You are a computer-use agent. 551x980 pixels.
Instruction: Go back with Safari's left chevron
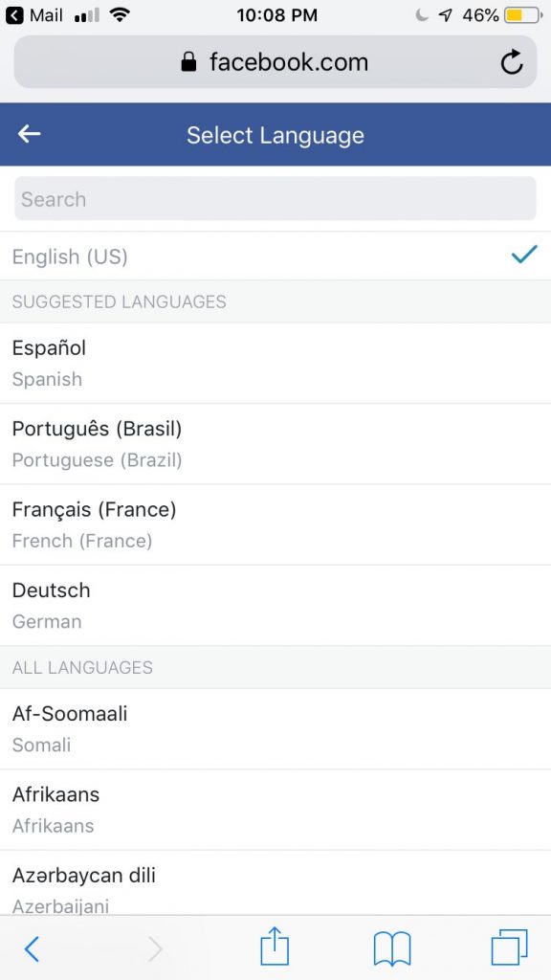click(32, 949)
